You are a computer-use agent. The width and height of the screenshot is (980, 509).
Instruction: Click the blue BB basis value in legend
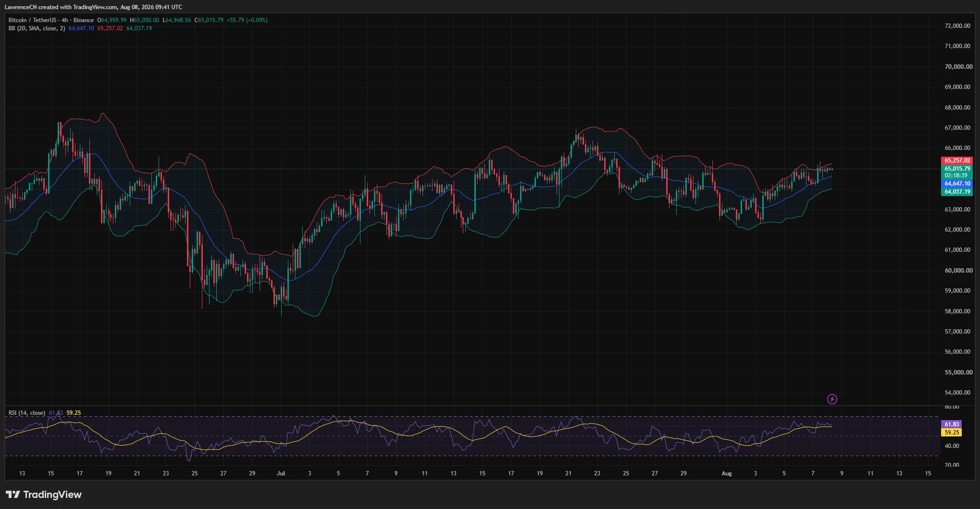point(81,28)
